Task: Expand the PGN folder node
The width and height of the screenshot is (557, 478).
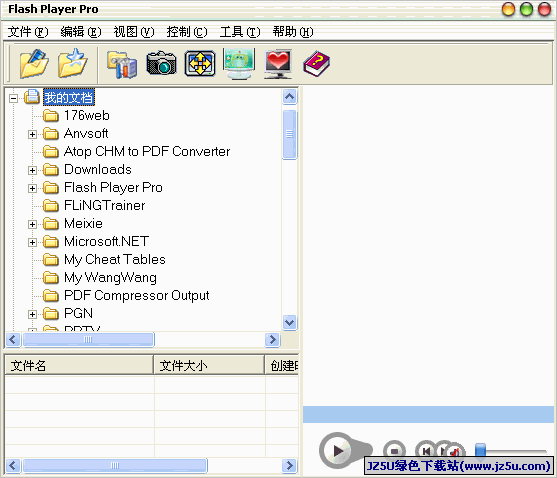Action: pyautogui.click(x=32, y=314)
